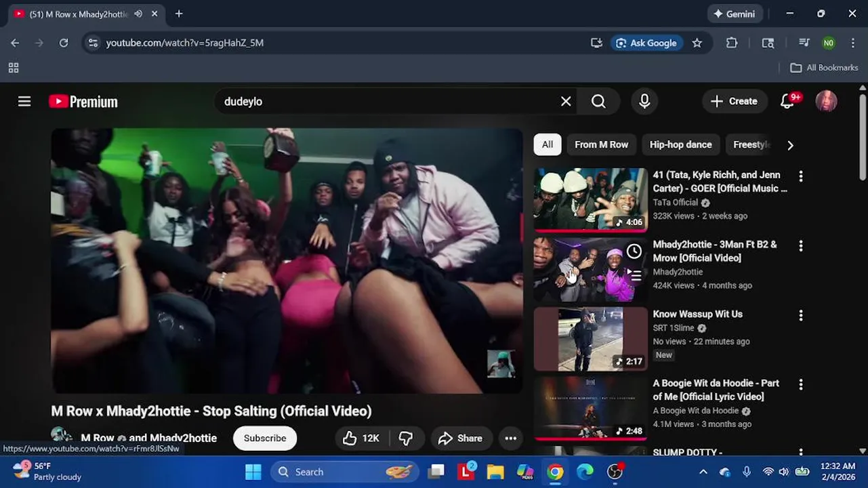Select the All filter chip
868x488 pixels.
[x=547, y=144]
